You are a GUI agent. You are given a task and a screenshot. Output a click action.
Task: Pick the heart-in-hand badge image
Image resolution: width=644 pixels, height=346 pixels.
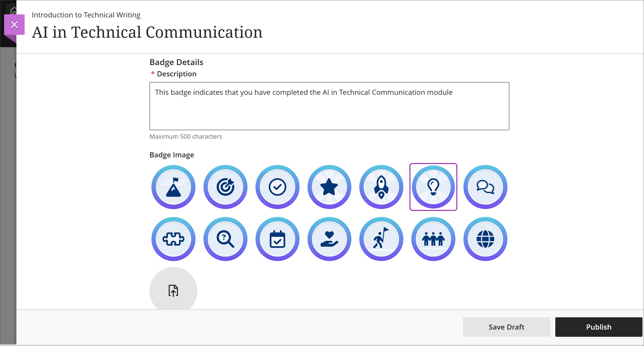[x=329, y=239]
